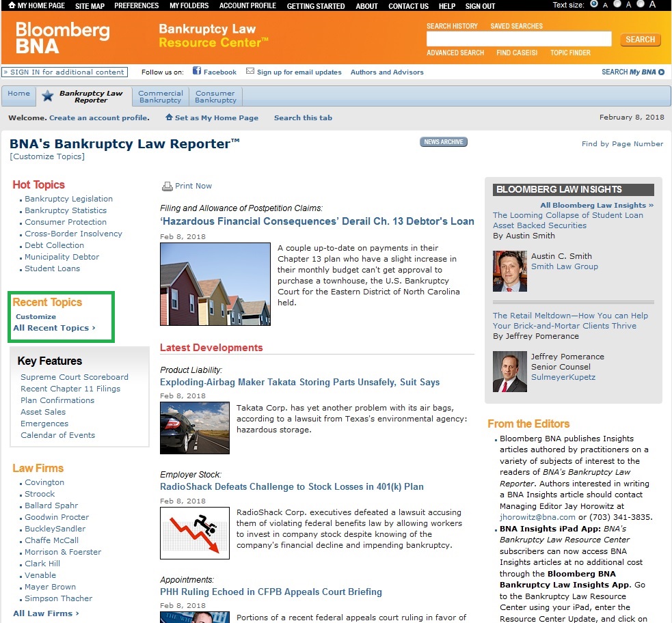Screen dimensions: 672x623
Task: Open Calendar of Events
Action: tap(58, 435)
